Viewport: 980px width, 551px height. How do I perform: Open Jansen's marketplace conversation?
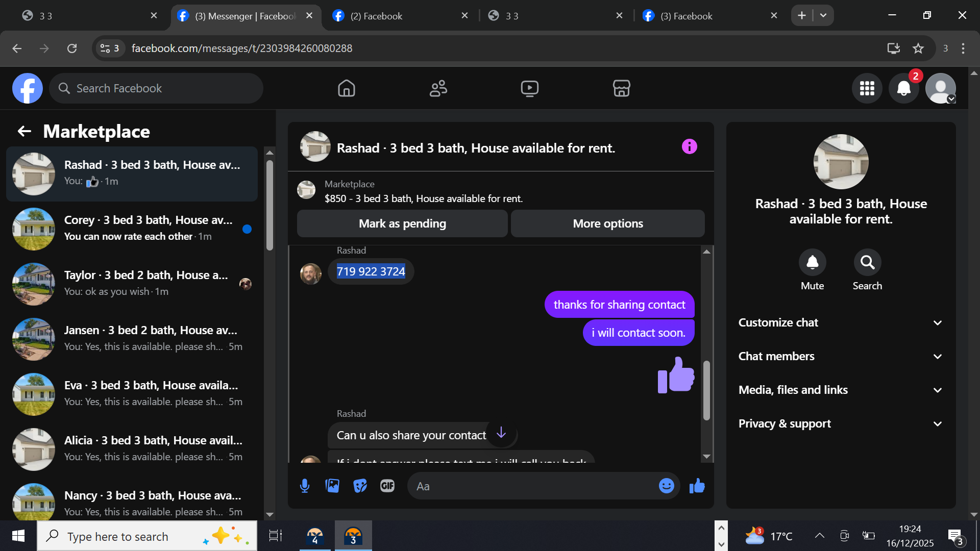pyautogui.click(x=132, y=339)
